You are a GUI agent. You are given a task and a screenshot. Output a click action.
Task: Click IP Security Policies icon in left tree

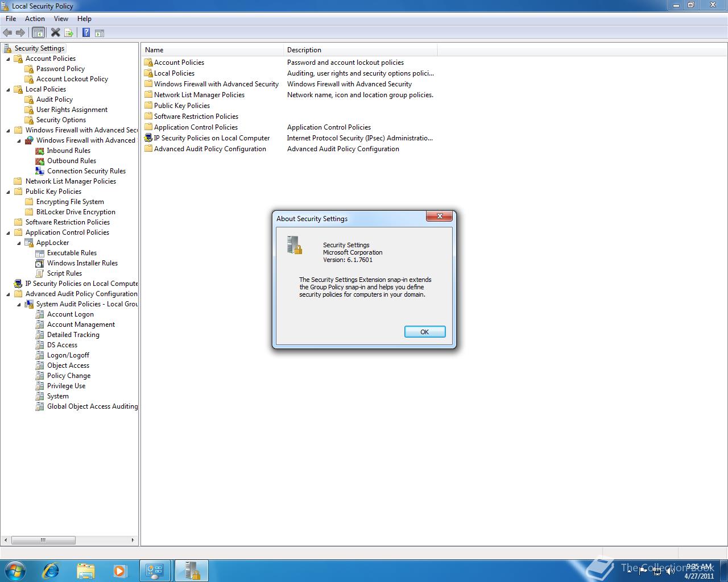point(18,284)
